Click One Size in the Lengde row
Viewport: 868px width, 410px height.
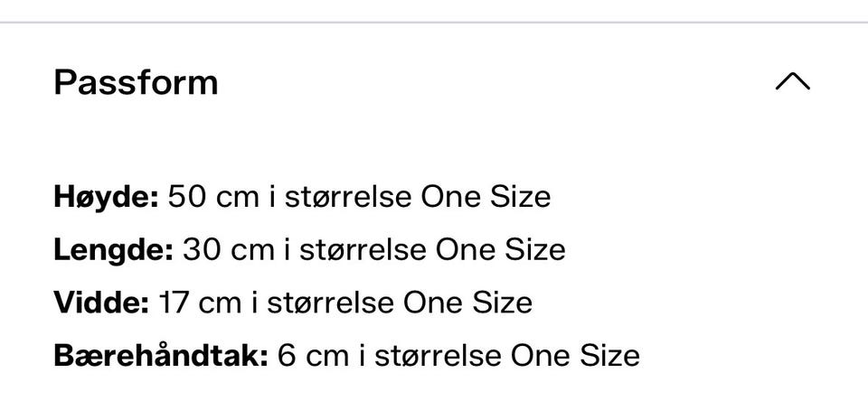tap(500, 250)
